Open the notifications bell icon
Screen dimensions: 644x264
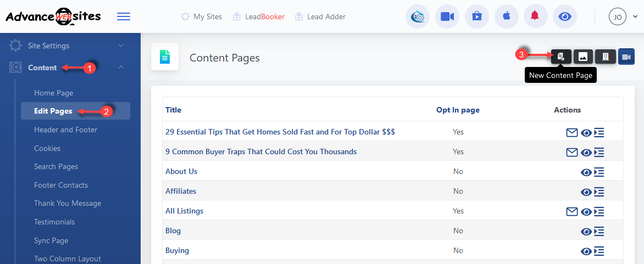[535, 16]
